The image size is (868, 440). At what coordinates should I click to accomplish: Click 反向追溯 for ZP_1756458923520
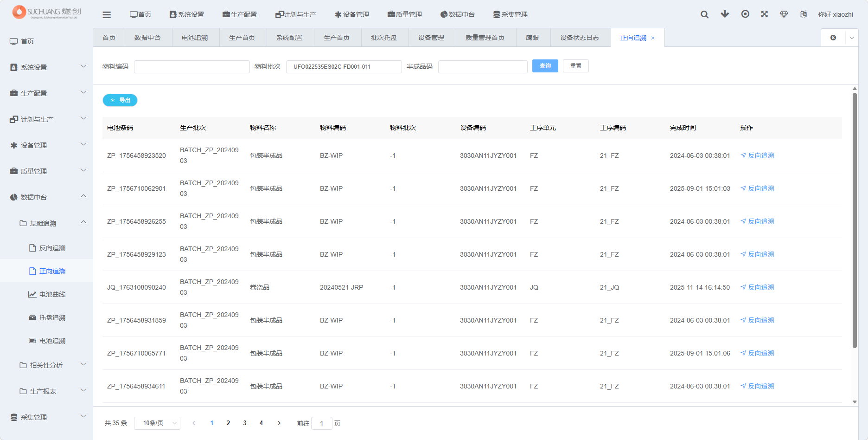pos(757,155)
